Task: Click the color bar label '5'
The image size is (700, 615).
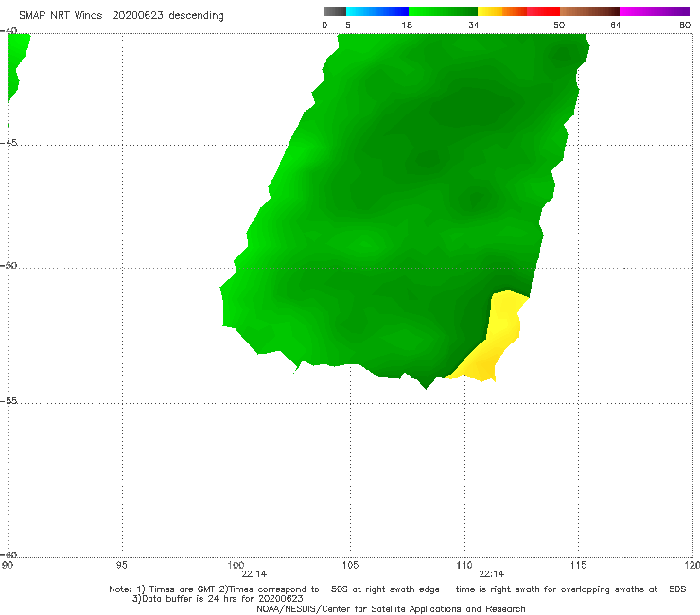Action: click(x=348, y=26)
